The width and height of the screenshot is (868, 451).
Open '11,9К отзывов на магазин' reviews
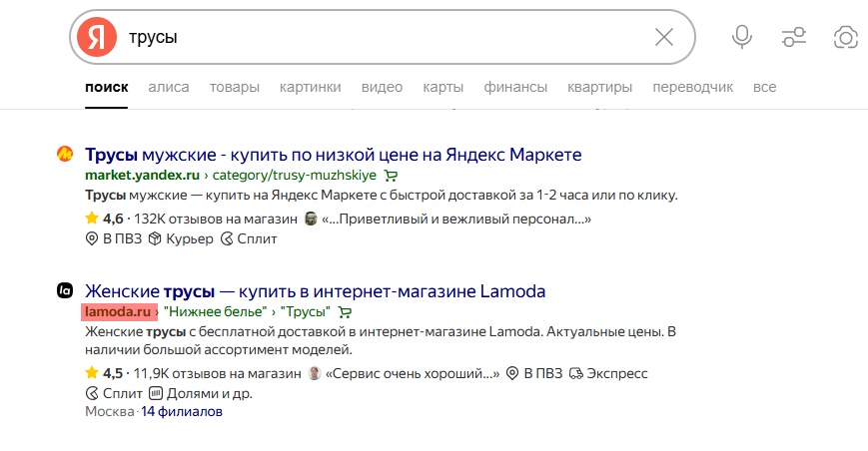[x=217, y=373]
